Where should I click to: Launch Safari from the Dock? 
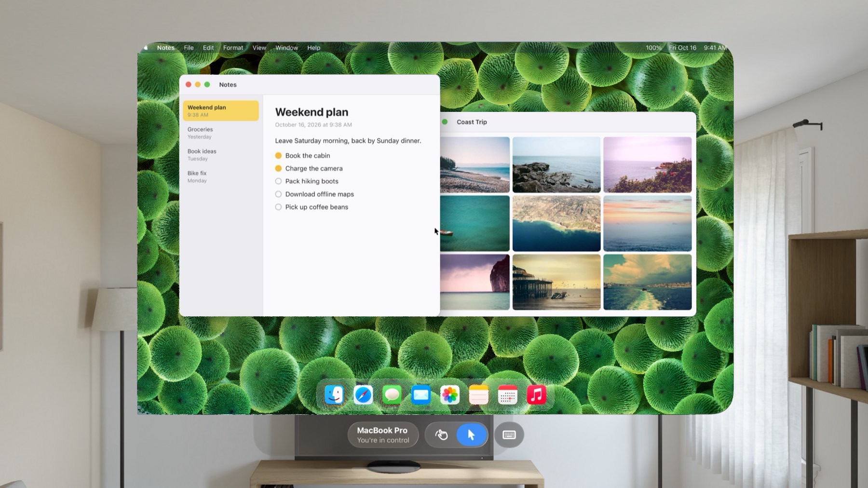click(x=363, y=395)
